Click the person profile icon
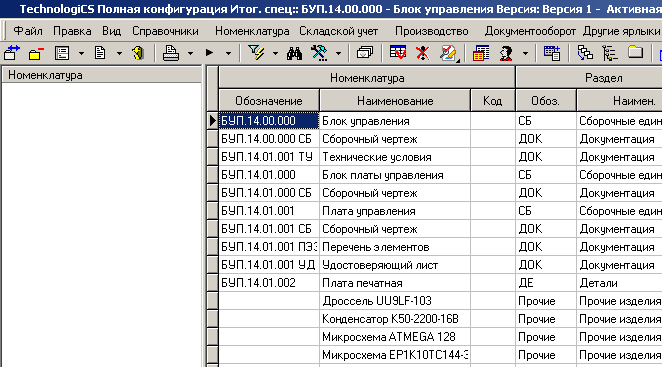 pyautogui.click(x=506, y=53)
